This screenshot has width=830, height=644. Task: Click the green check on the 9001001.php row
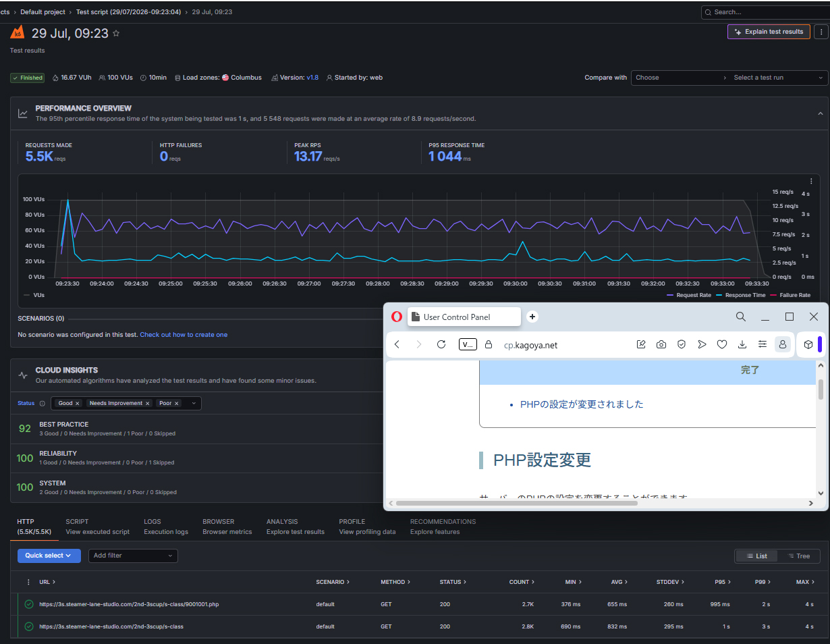pyautogui.click(x=29, y=604)
